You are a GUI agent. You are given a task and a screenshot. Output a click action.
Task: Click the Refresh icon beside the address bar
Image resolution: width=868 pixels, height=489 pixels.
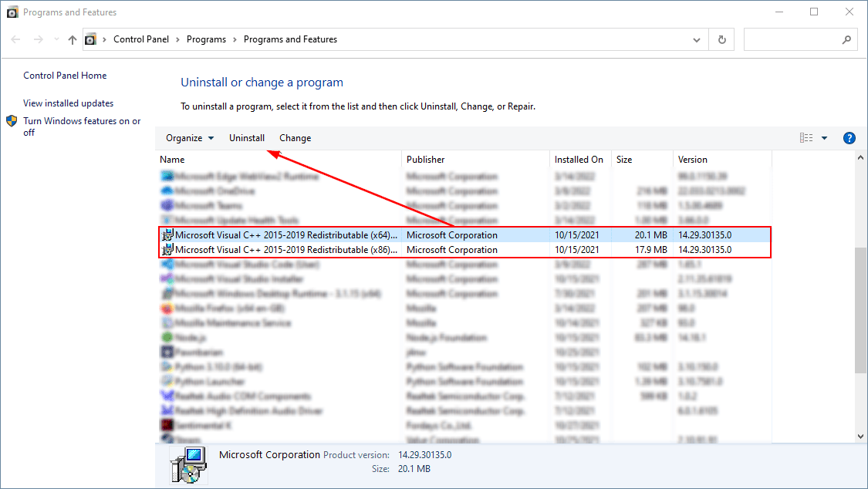click(x=721, y=39)
